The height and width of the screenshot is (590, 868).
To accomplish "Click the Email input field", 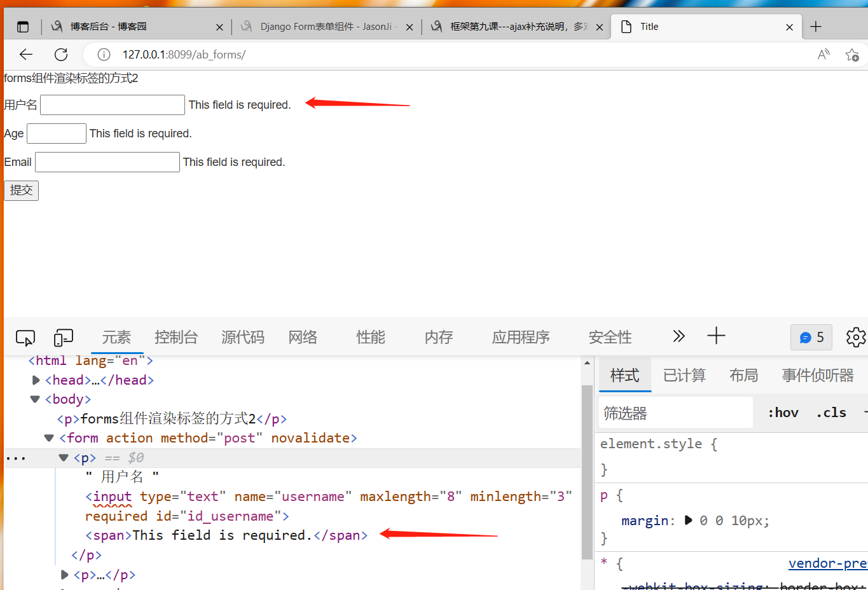I will pyautogui.click(x=107, y=162).
